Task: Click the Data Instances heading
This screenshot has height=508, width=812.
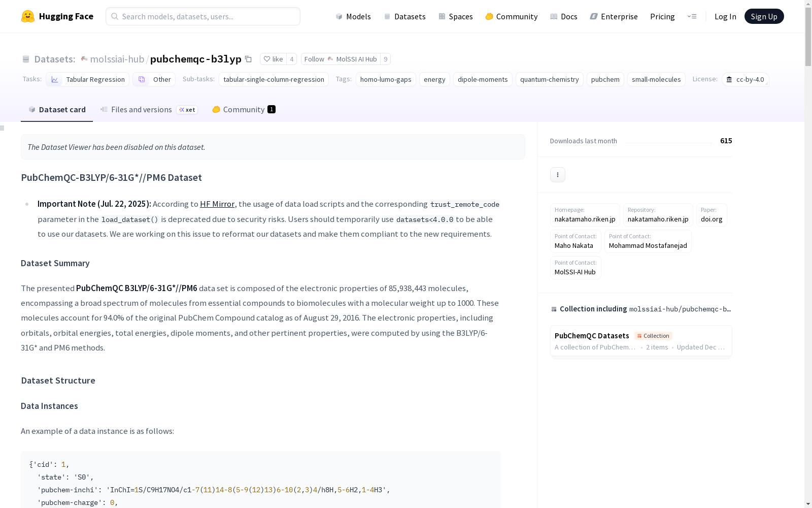Action: tap(49, 406)
